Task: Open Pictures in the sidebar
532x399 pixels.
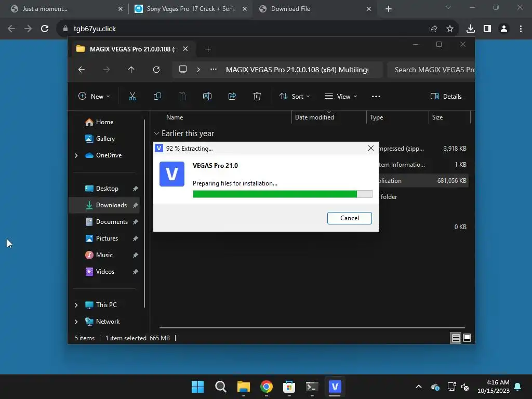Action: (107, 238)
